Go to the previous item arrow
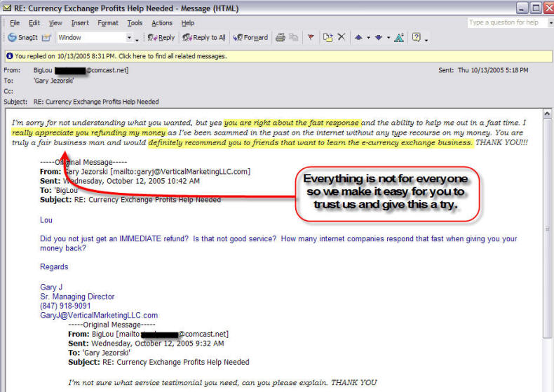Screen dimensions: 554x392 click(358, 38)
